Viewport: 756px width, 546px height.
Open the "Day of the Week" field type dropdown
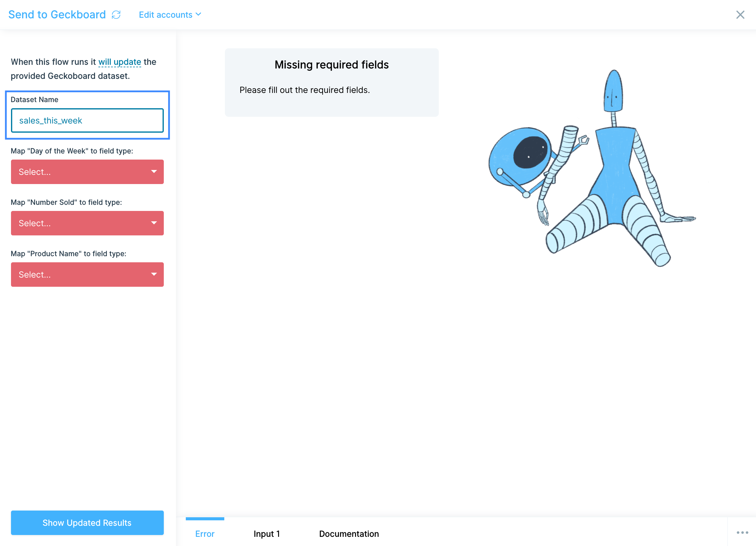point(87,172)
